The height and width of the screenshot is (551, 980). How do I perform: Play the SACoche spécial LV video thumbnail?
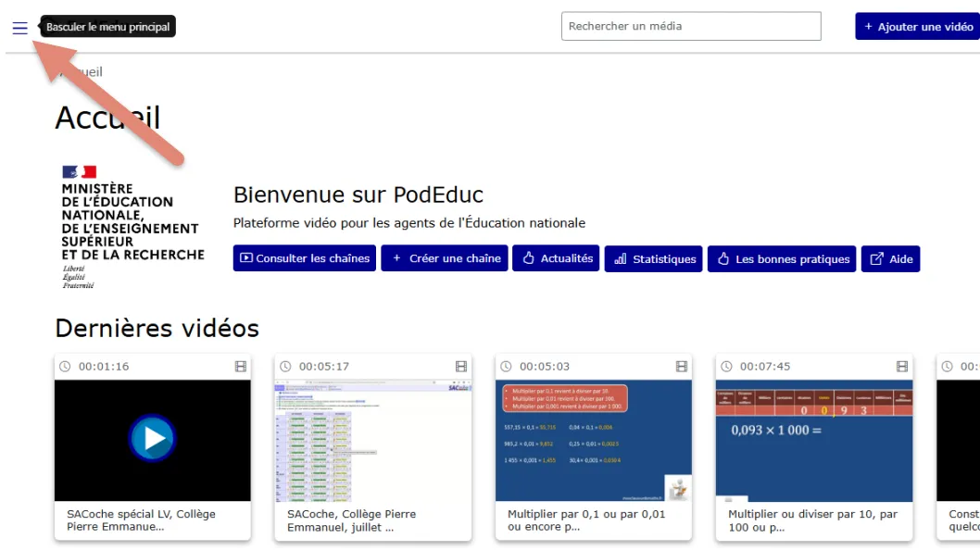point(153,440)
